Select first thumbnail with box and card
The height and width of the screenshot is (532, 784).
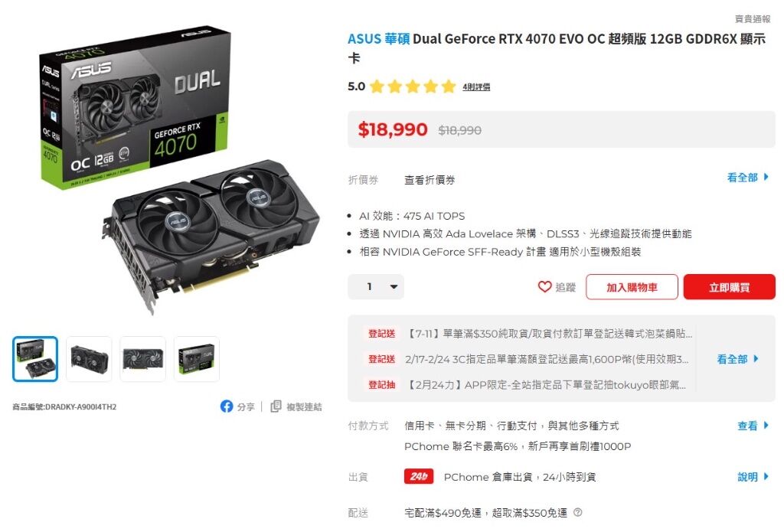click(35, 359)
